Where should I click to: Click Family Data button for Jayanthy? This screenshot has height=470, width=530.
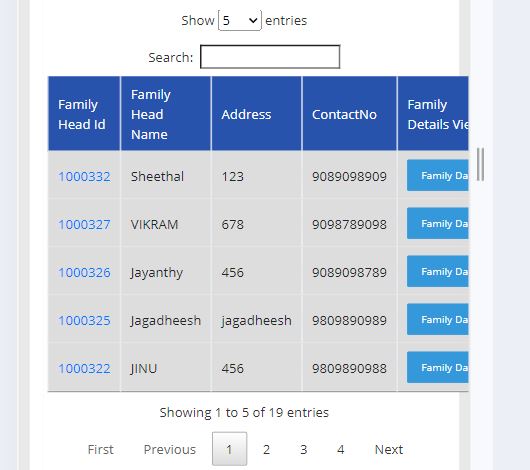click(x=438, y=272)
